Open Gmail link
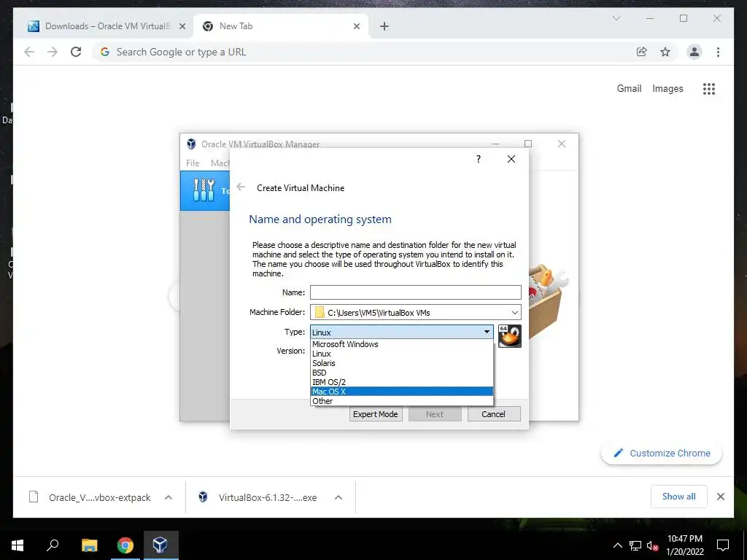Viewport: 747px width, 560px height. 629,88
